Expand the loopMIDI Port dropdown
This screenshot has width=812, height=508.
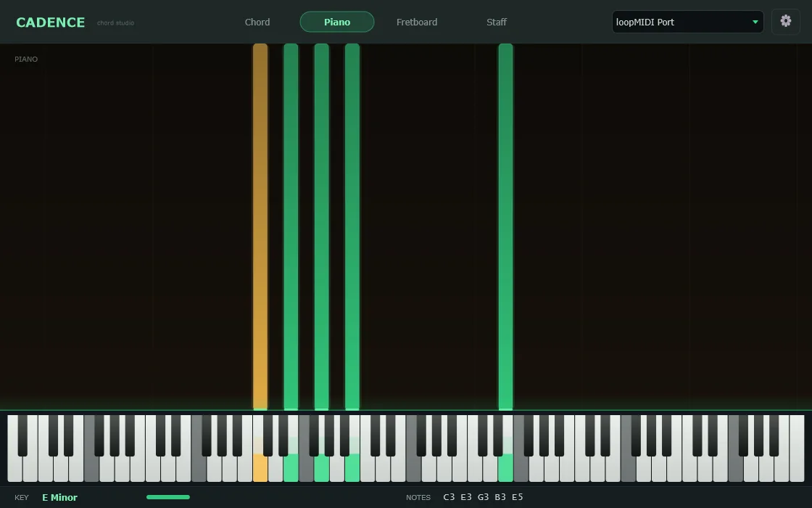688,22
